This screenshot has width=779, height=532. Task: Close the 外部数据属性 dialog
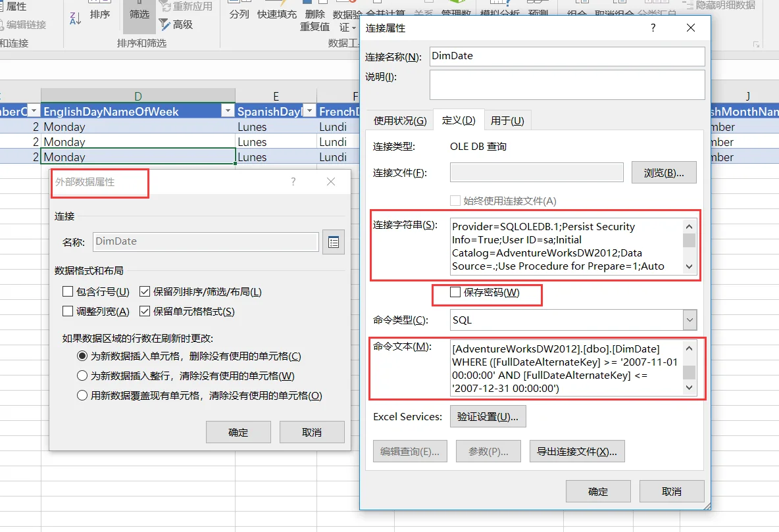coord(331,181)
